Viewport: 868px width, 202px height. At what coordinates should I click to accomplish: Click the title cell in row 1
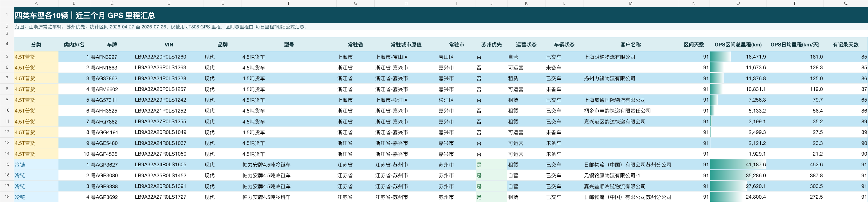441,15
